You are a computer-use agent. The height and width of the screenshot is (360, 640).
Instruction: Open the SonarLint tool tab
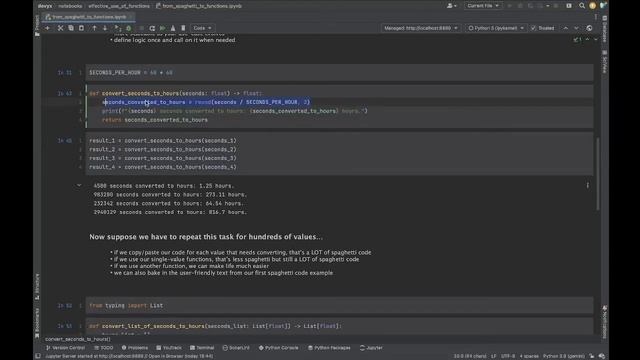tap(236, 348)
